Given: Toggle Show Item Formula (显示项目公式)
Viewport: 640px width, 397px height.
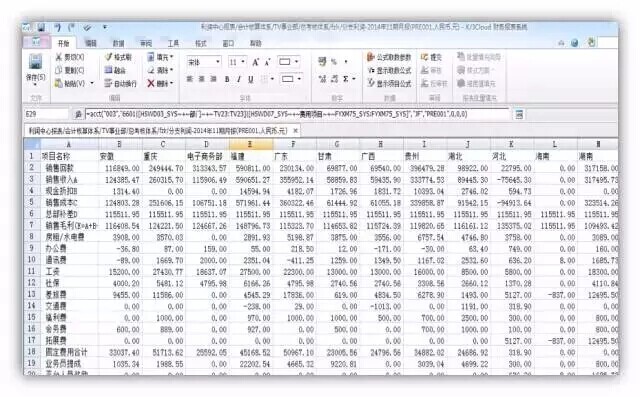Looking at the screenshot, I should tap(389, 83).
